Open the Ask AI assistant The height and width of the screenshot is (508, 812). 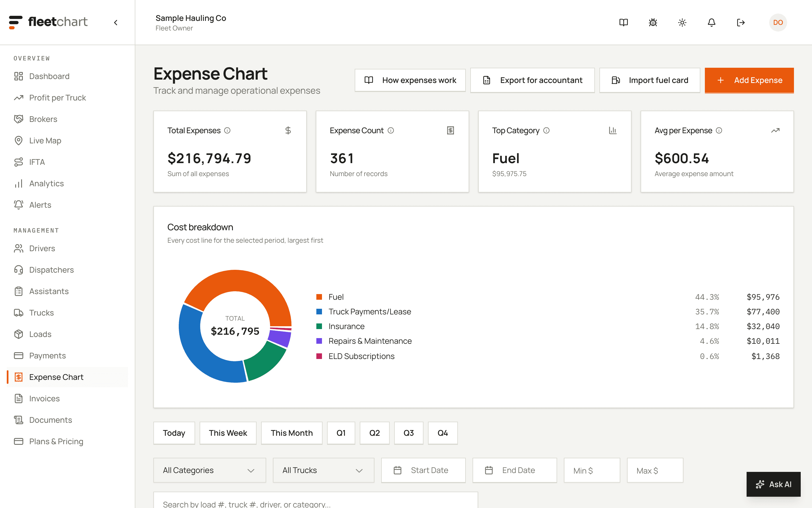773,484
